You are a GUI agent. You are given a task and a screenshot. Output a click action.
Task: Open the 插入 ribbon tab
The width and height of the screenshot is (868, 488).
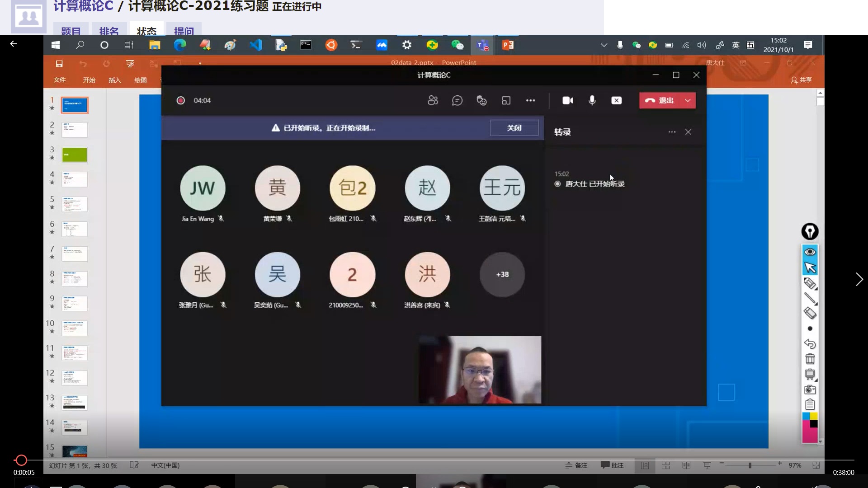(115, 80)
